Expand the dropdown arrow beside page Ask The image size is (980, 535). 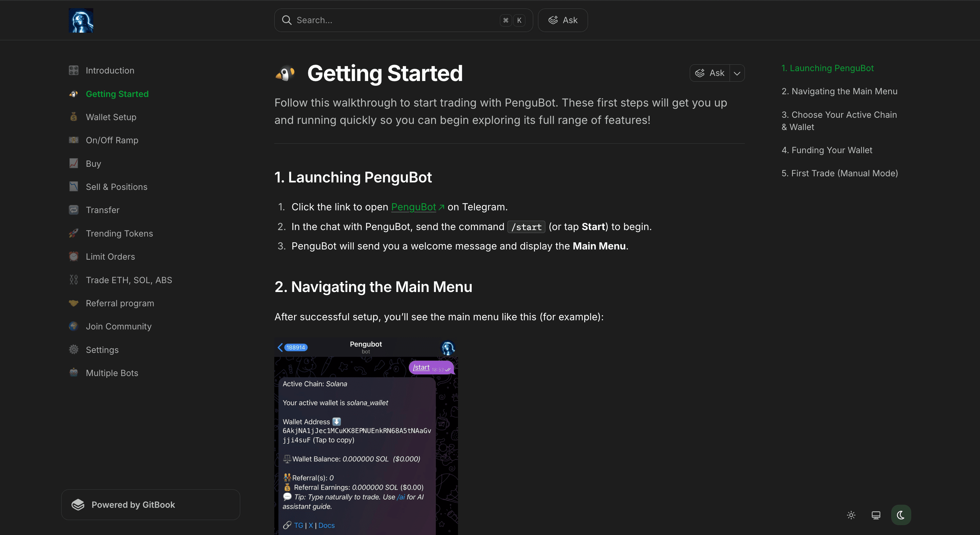pyautogui.click(x=737, y=73)
